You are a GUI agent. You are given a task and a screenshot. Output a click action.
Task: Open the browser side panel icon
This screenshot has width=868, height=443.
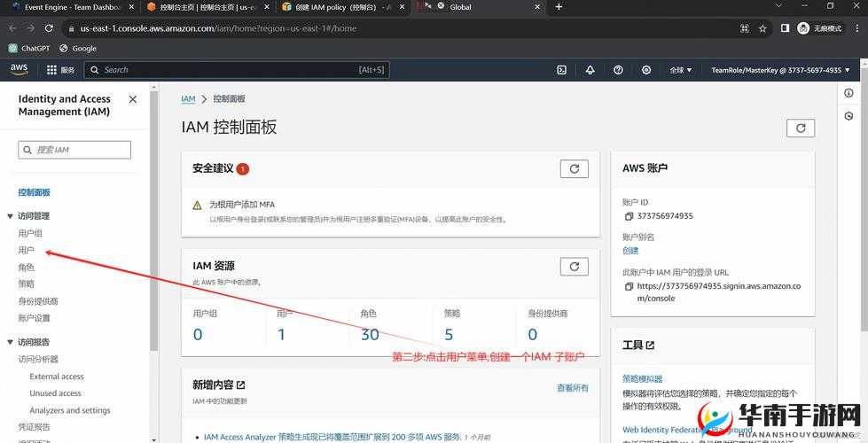(x=785, y=28)
